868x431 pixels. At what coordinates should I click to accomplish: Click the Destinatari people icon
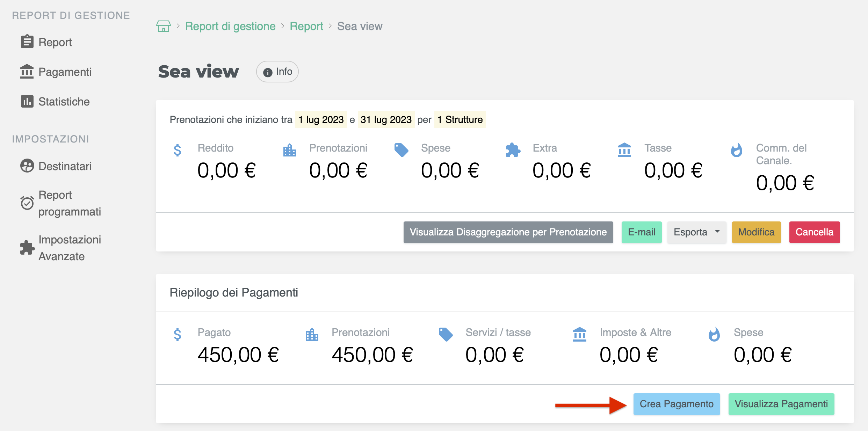point(27,166)
